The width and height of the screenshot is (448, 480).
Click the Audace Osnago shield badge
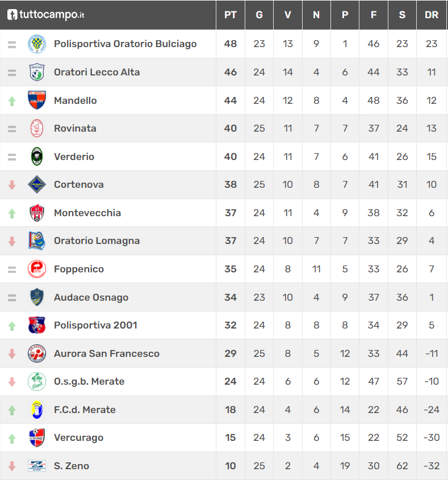point(37,297)
